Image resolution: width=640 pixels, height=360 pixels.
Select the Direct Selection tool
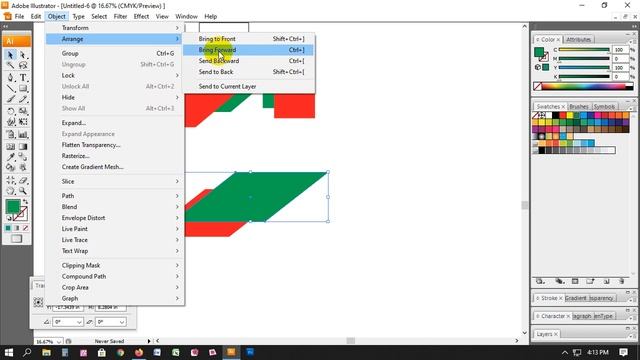pos(23,55)
